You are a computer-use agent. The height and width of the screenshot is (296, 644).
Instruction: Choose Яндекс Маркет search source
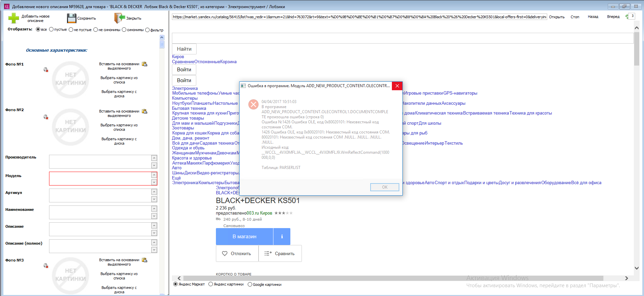pos(176,284)
